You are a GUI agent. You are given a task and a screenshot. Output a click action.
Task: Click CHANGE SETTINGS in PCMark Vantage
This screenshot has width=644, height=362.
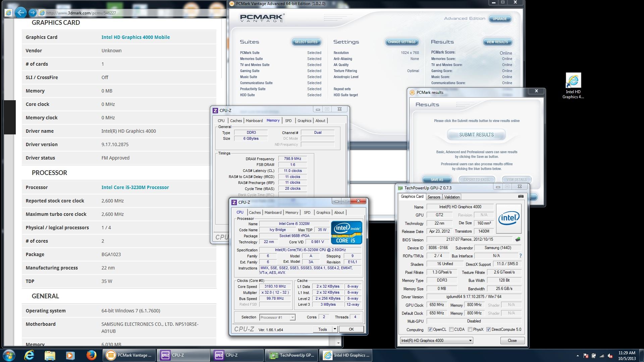401,42
